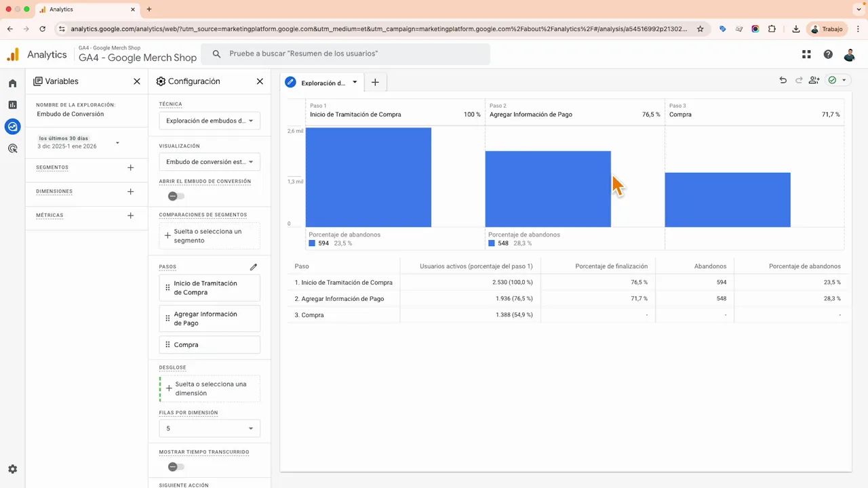868x488 pixels.
Task: Reload the browser page
Action: [x=43, y=29]
